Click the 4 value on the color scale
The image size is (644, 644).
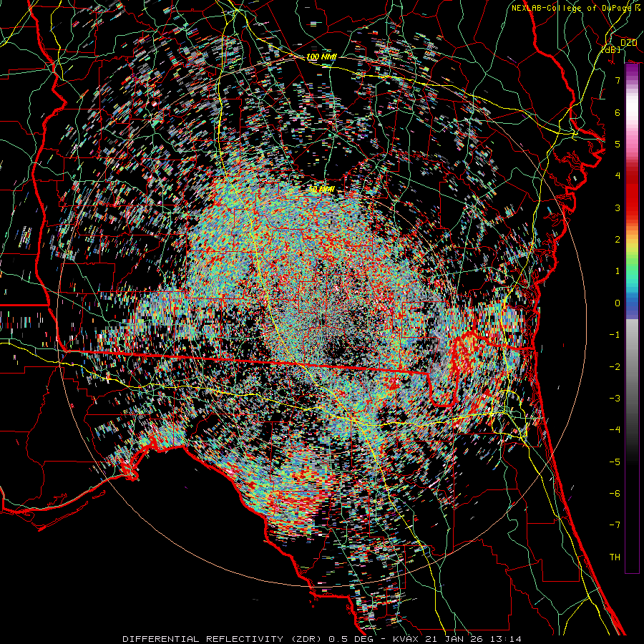click(618, 176)
